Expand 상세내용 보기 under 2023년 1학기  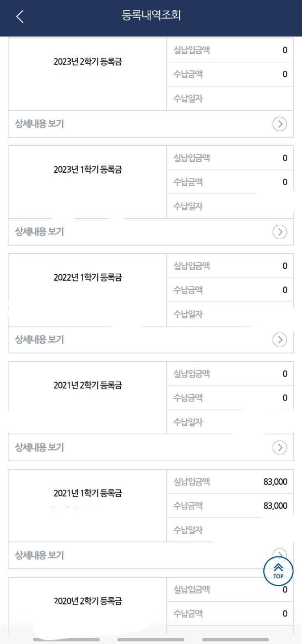tap(39, 232)
